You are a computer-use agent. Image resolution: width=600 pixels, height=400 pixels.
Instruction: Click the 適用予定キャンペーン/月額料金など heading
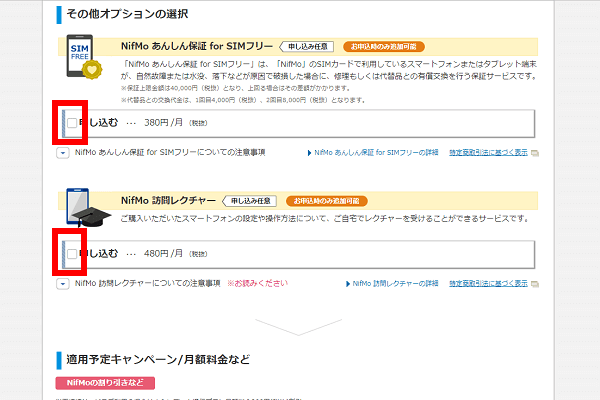tap(158, 359)
